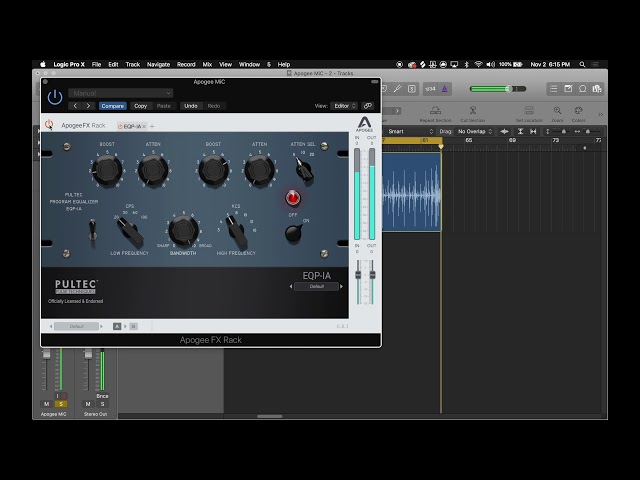
Task: Open the Apple menu
Action: click(43, 64)
